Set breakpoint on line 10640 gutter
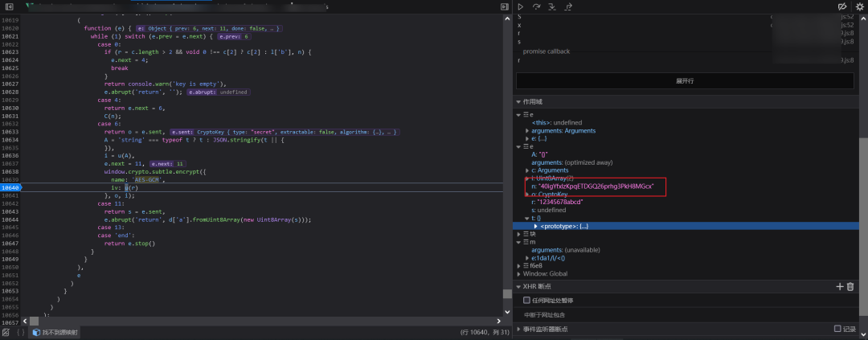 pos(10,187)
